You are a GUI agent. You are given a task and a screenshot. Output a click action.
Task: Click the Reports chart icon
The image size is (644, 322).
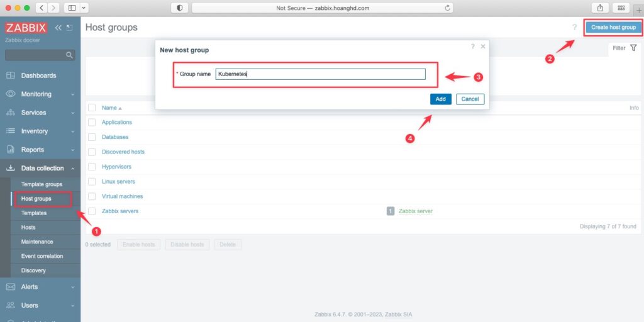pyautogui.click(x=11, y=150)
